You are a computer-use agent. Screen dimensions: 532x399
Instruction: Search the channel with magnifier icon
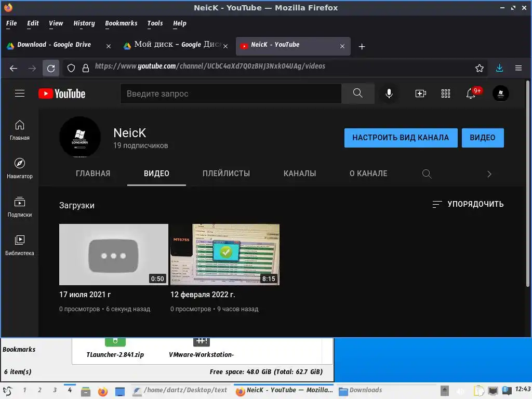click(x=427, y=174)
